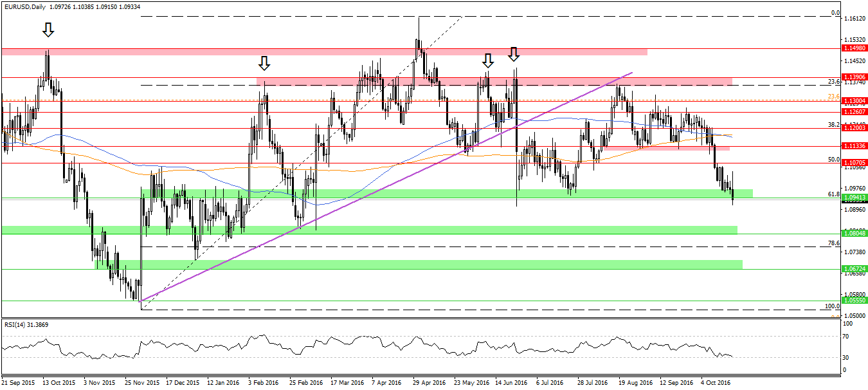Select the down arrow above the June 2016 spike
Viewport: 868px width, 390px height.
pyautogui.click(x=513, y=54)
